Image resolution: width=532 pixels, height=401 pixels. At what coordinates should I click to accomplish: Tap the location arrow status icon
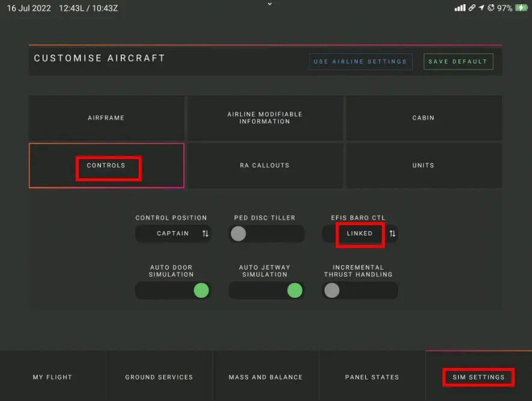tap(482, 8)
